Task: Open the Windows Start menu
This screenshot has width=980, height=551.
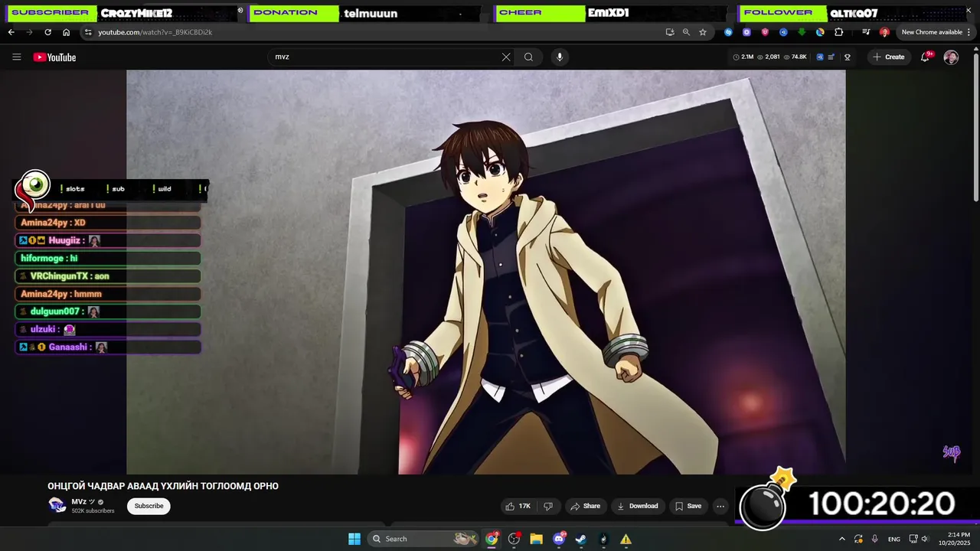Action: 354,539
